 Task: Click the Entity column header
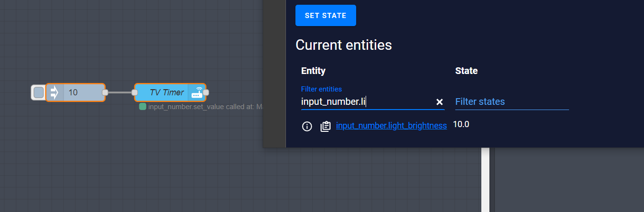click(x=313, y=71)
